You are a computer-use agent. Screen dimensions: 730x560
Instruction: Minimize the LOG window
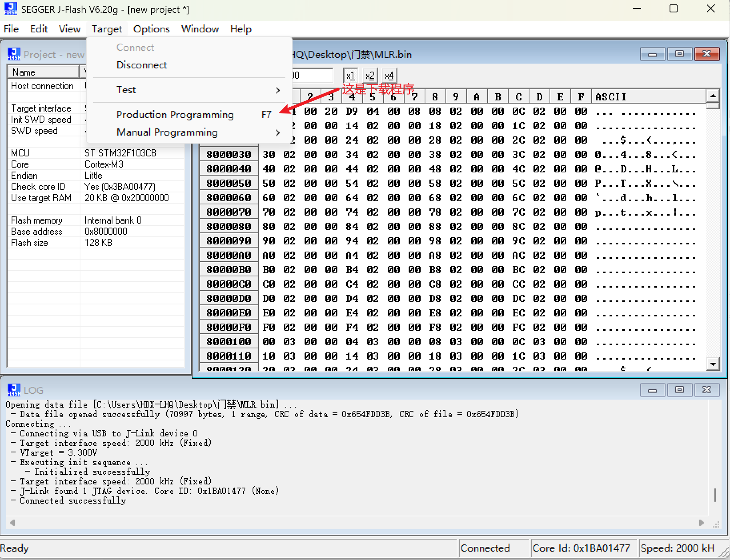coord(652,390)
